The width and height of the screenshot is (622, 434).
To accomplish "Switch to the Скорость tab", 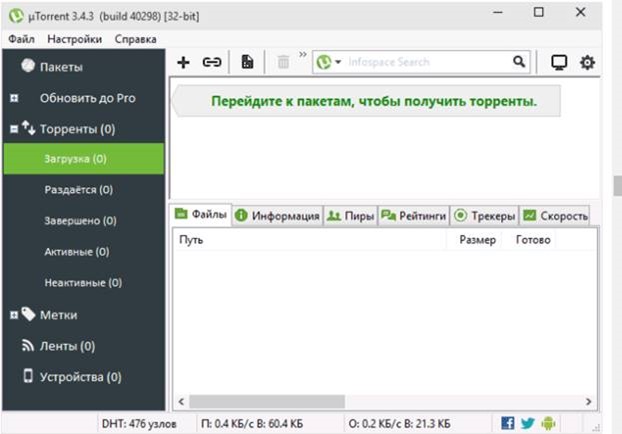I will [x=555, y=216].
